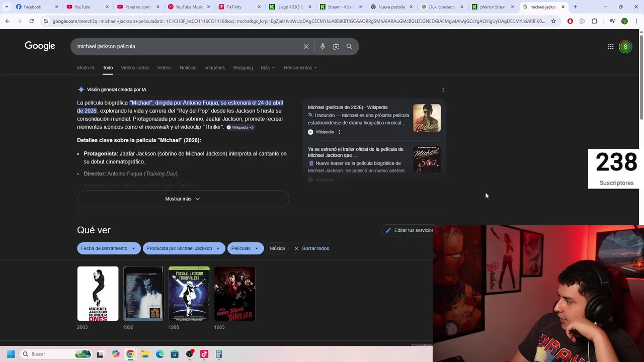644x362 pixels.
Task: Switch to Videos tab
Action: tap(164, 67)
